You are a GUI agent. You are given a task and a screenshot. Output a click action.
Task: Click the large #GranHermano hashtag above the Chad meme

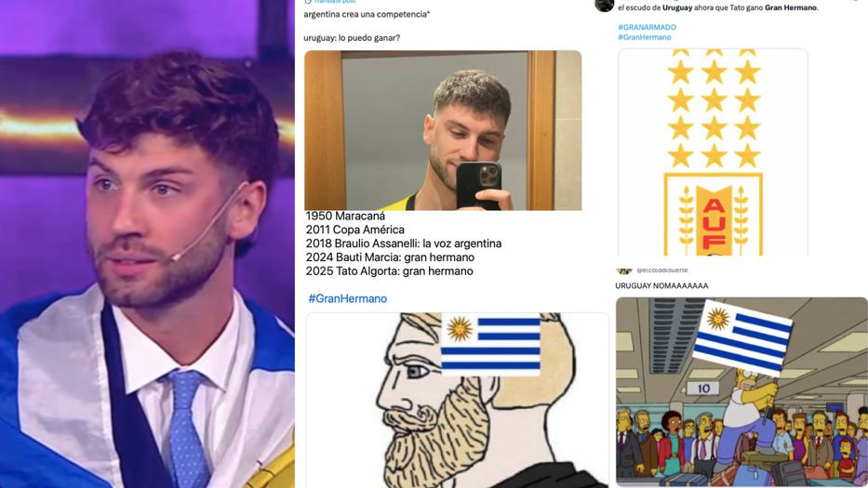[x=348, y=298]
